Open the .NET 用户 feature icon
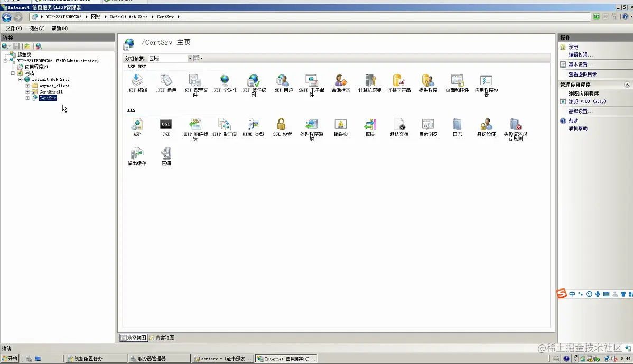The height and width of the screenshot is (364, 633). click(283, 83)
